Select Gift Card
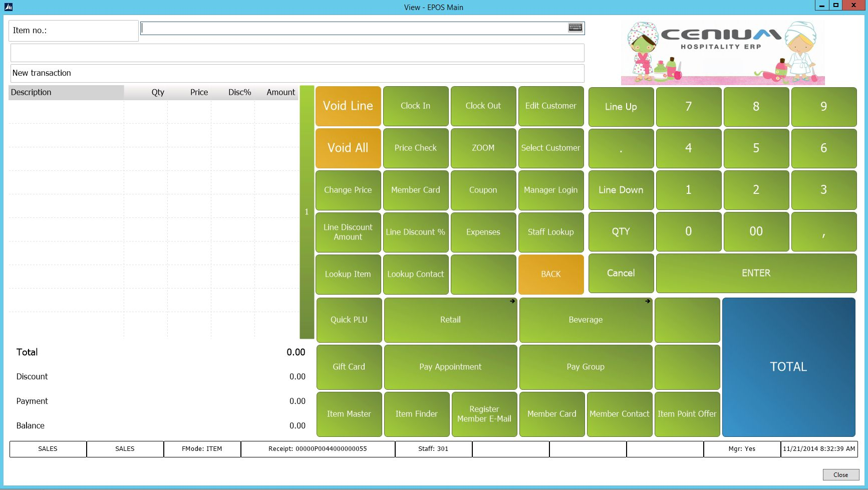The image size is (868, 490). click(x=349, y=366)
